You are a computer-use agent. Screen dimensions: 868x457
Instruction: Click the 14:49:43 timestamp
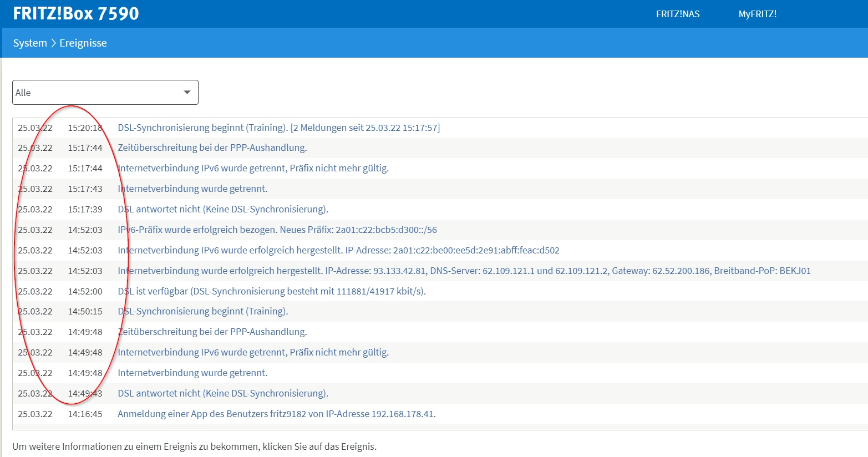click(x=85, y=393)
